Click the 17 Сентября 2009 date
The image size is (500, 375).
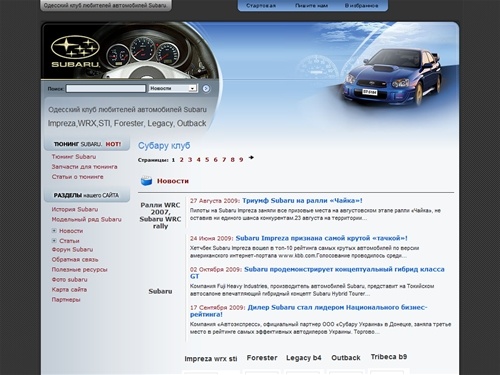(x=217, y=307)
